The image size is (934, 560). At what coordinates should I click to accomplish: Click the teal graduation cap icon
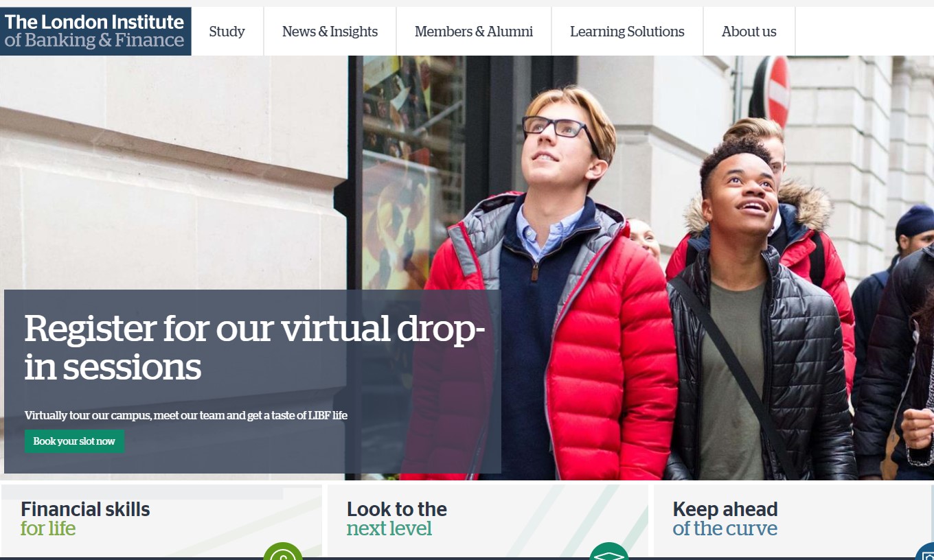609,552
